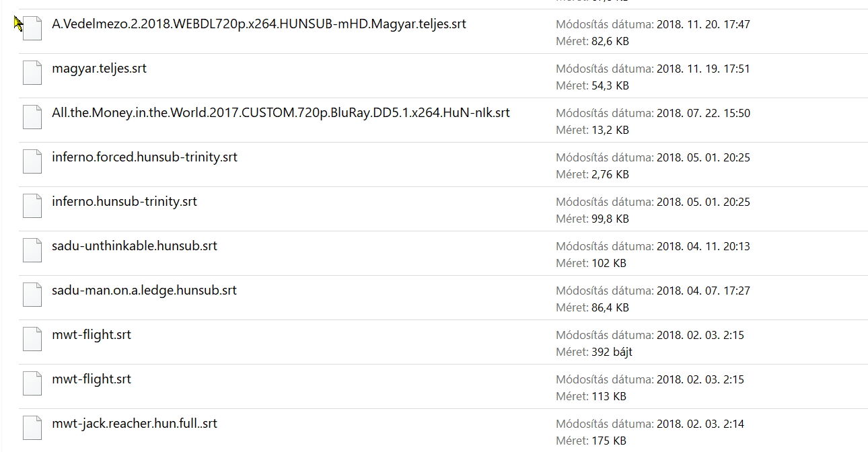This screenshot has height=452, width=868.
Task: Click the file icon beside magyar.teljes.srt
Action: [x=32, y=73]
